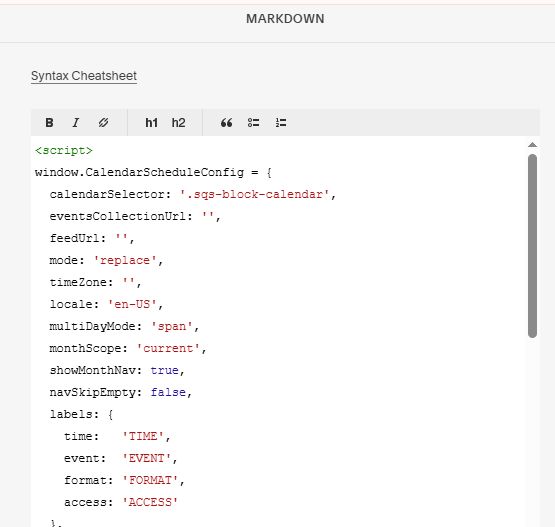Click the 'en-US' locale value

point(132,304)
